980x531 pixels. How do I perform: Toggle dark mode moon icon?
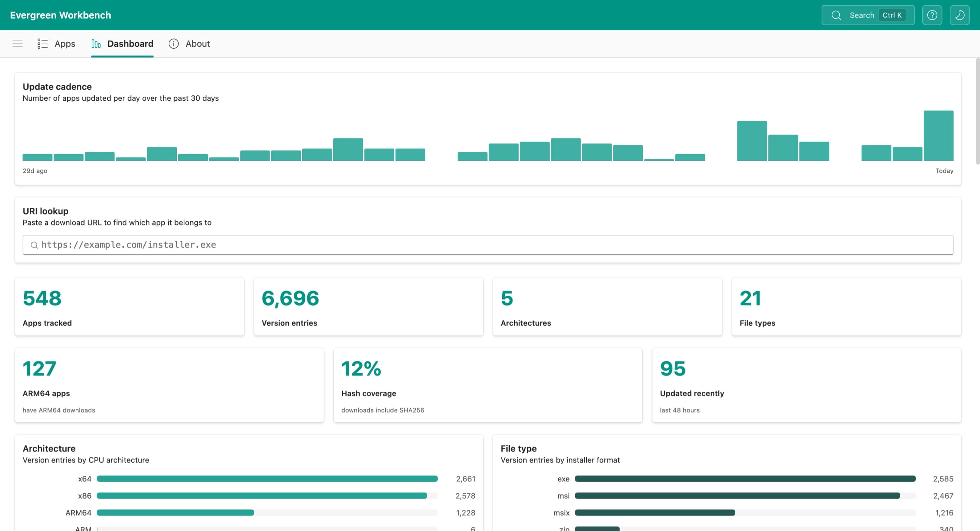click(960, 15)
